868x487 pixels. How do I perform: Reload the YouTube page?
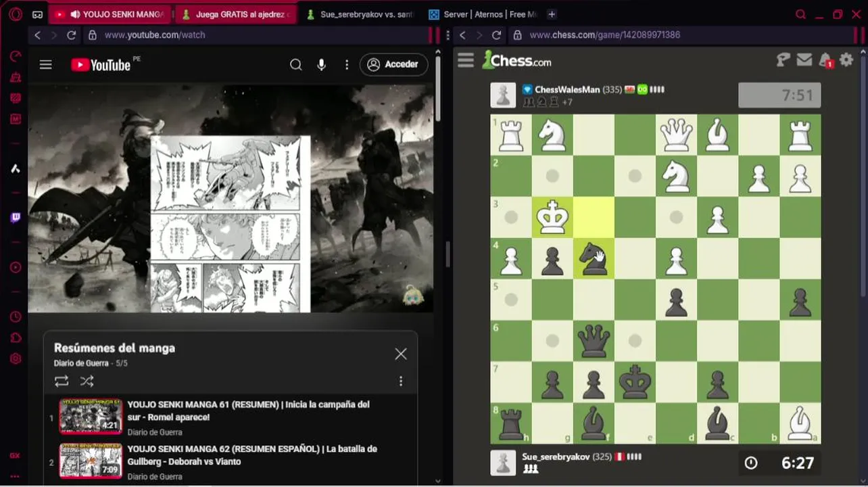click(x=71, y=35)
